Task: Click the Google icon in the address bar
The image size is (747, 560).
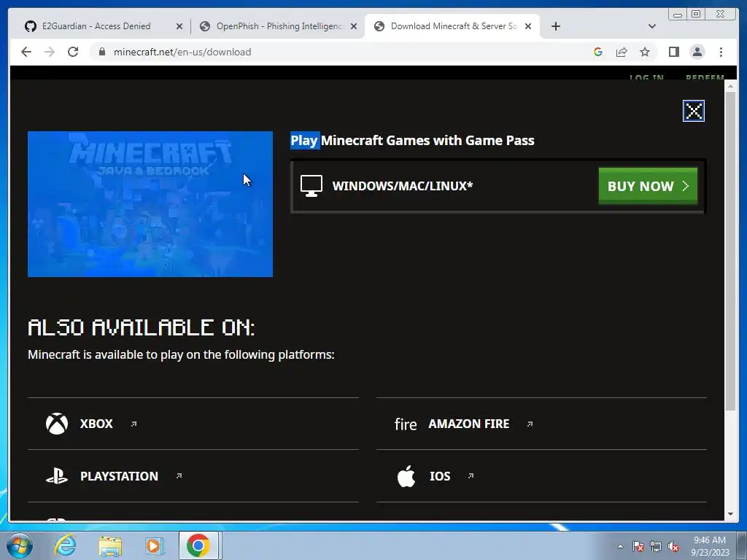Action: (598, 52)
